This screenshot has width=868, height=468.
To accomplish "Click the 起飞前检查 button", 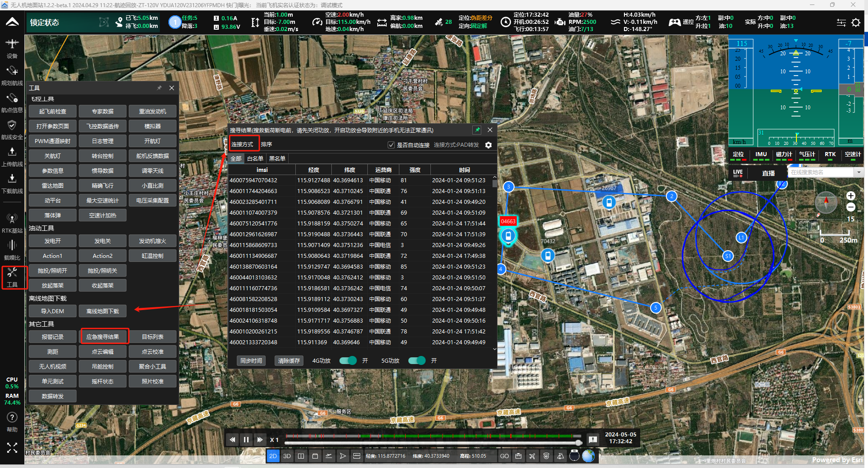I will pos(53,111).
